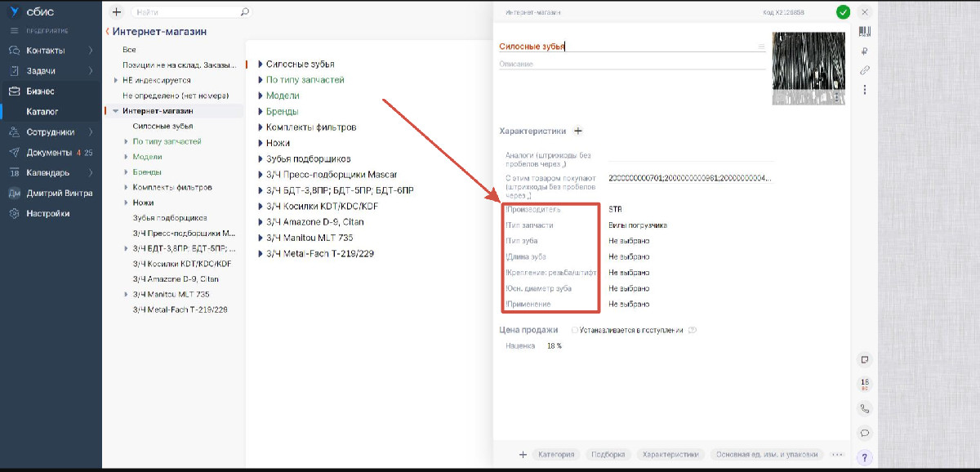980x472 pixels.
Task: Open help with the question mark button
Action: click(865, 457)
